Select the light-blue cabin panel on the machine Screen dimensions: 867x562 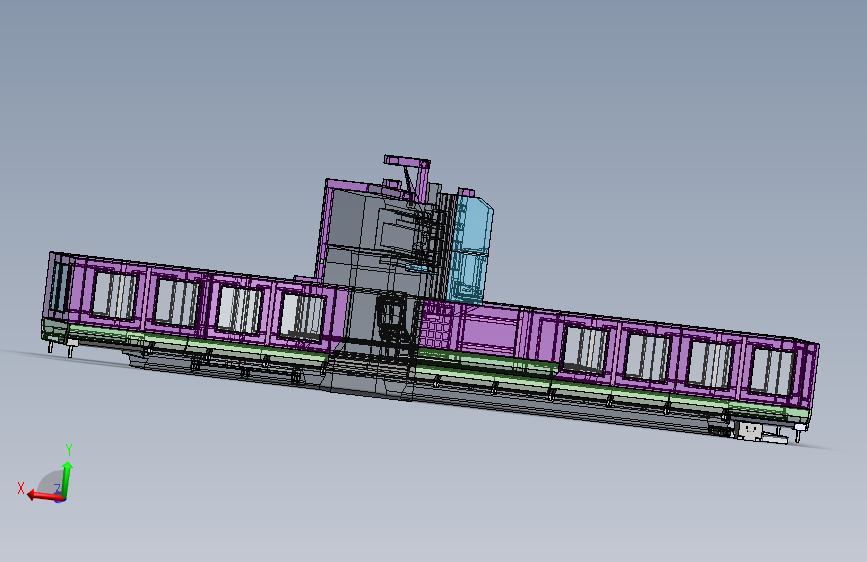pyautogui.click(x=469, y=249)
